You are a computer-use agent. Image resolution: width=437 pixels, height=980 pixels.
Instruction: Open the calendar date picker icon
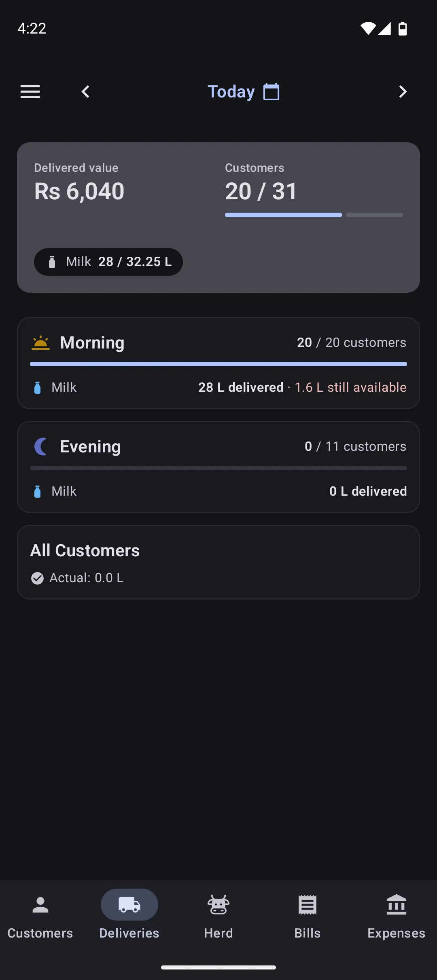click(272, 92)
